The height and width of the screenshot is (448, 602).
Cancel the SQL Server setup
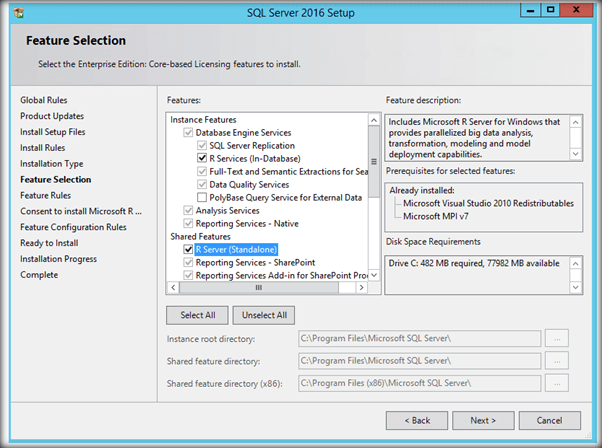(x=549, y=421)
